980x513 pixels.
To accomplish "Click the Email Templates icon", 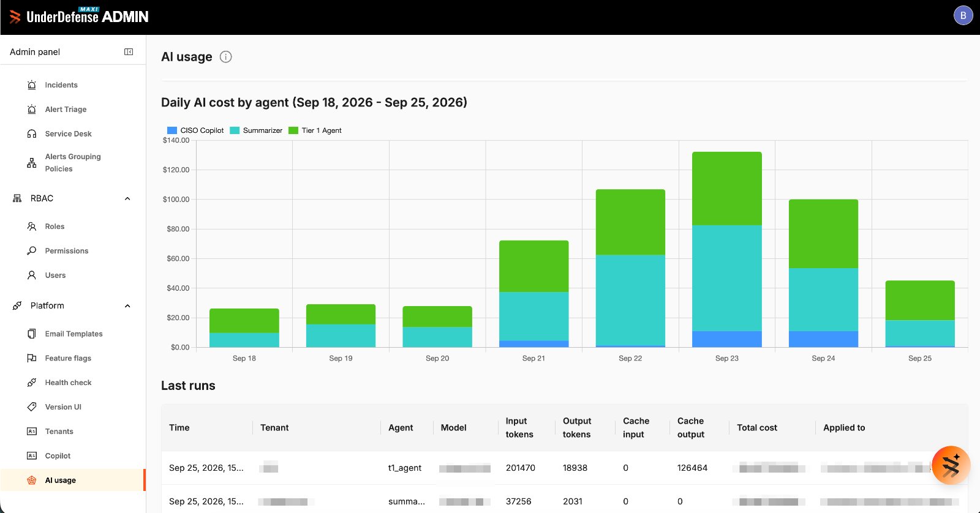I will (x=32, y=334).
